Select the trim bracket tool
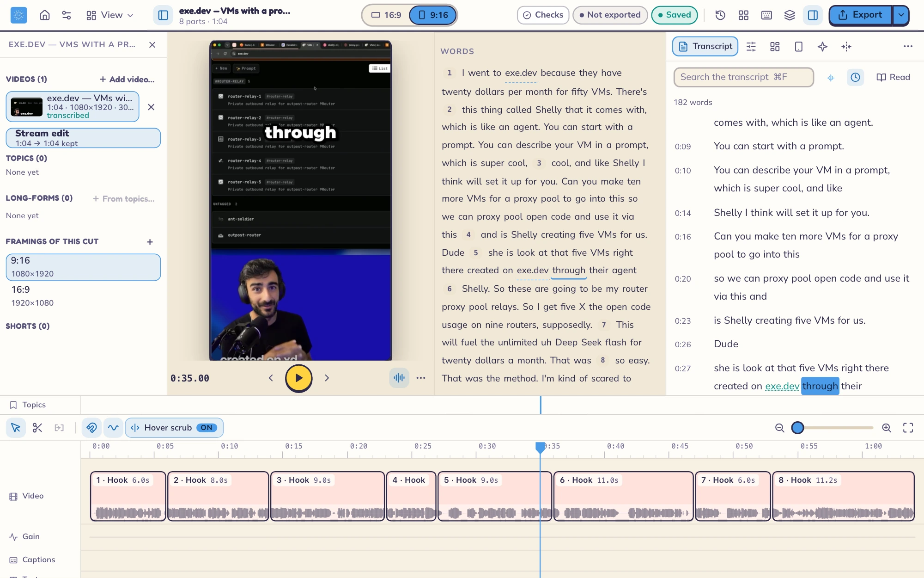924x578 pixels. click(59, 428)
